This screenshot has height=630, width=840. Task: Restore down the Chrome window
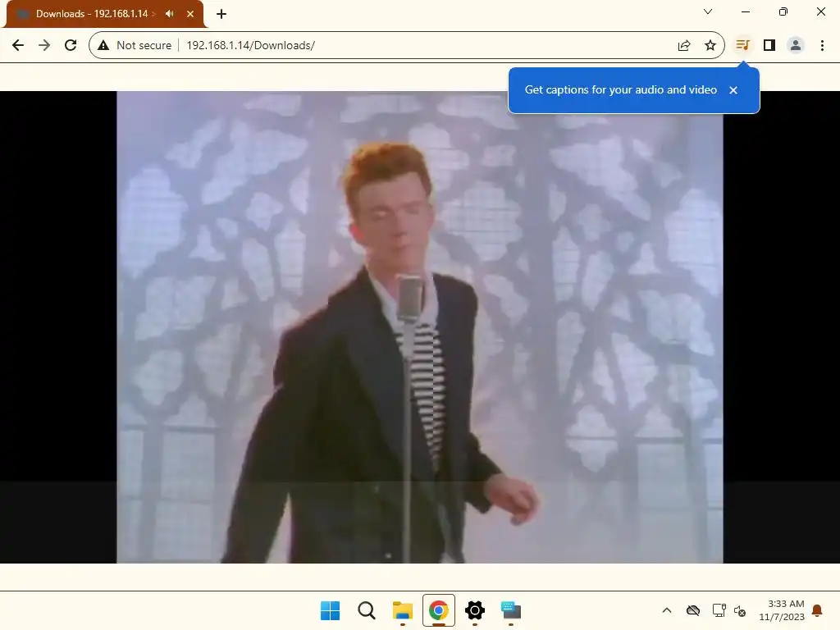[783, 11]
